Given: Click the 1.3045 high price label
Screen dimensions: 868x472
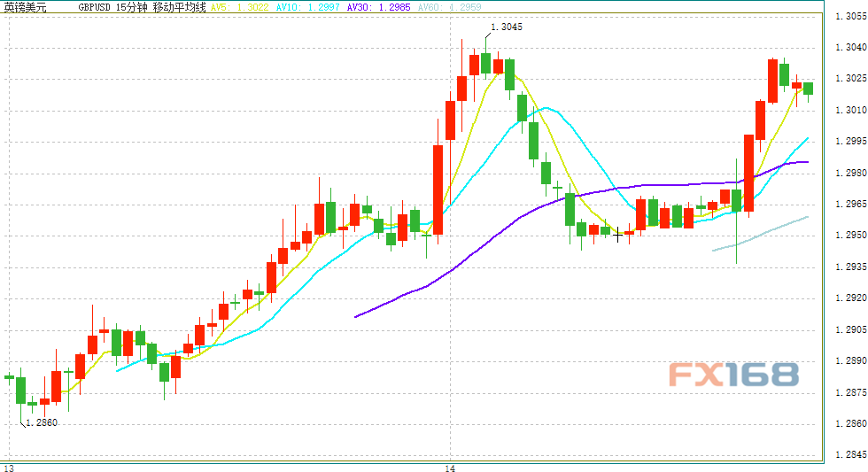Looking at the screenshot, I should pos(506,27).
